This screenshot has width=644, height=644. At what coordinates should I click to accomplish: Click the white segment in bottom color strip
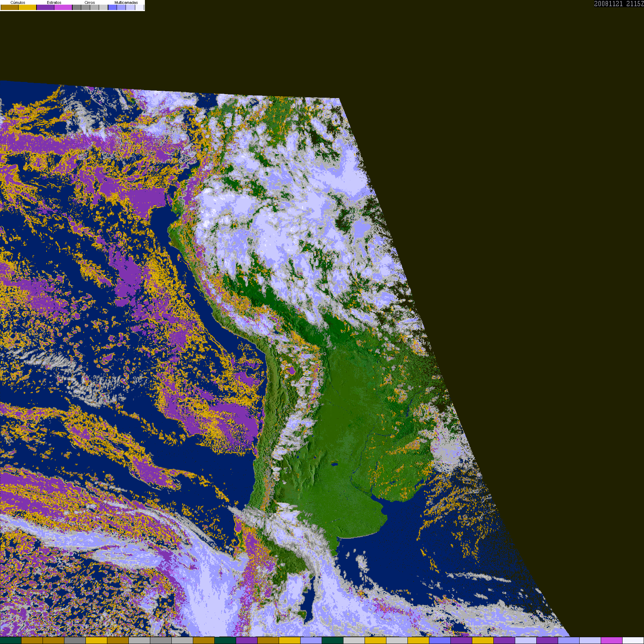[x=633, y=640]
